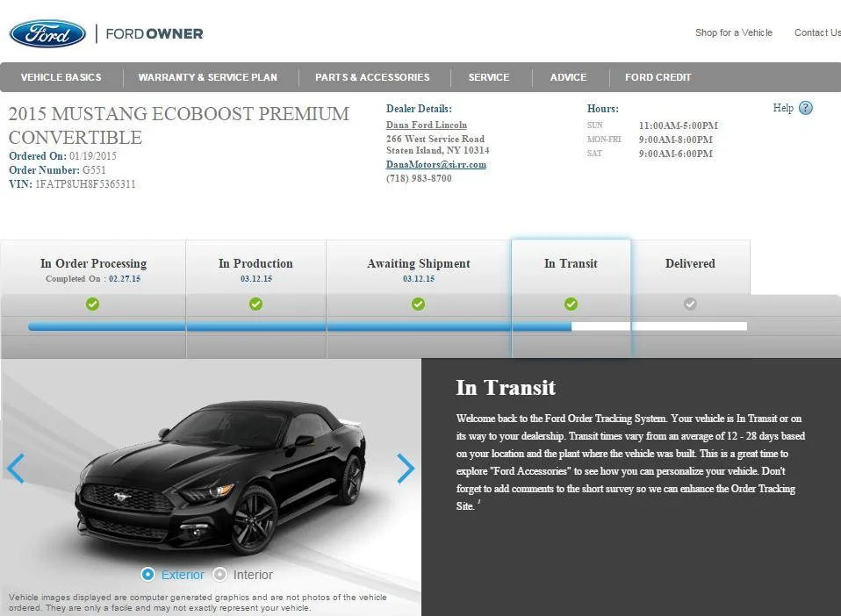Click the grey Delivered checkmark
This screenshot has width=841, height=616.
pos(690,304)
